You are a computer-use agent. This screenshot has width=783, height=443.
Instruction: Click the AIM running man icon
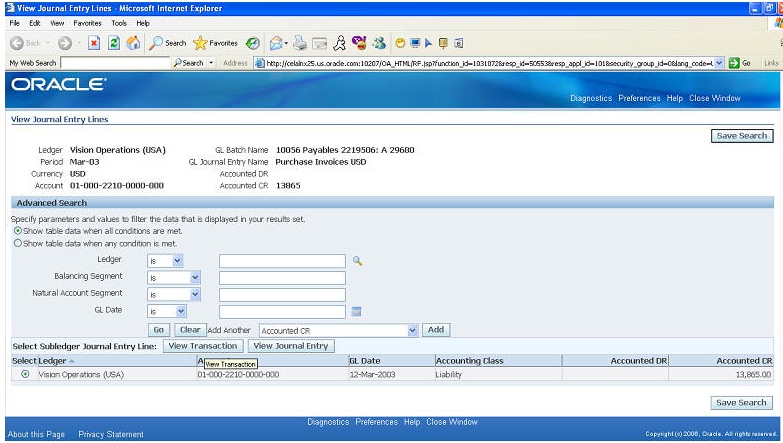point(340,43)
